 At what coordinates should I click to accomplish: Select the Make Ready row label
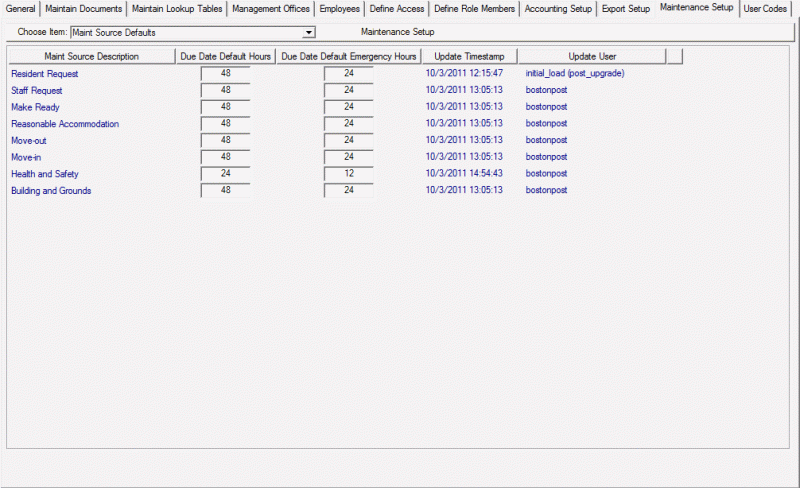click(35, 107)
